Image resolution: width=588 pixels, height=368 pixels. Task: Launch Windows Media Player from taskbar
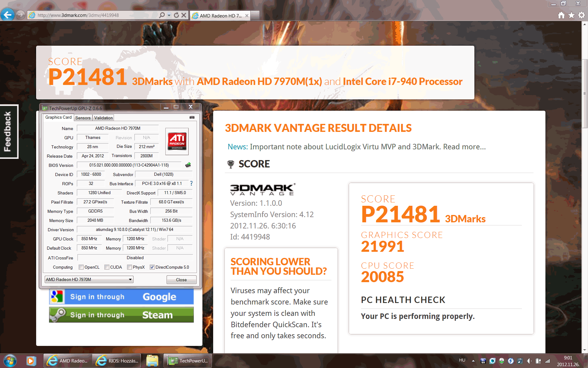[31, 361]
